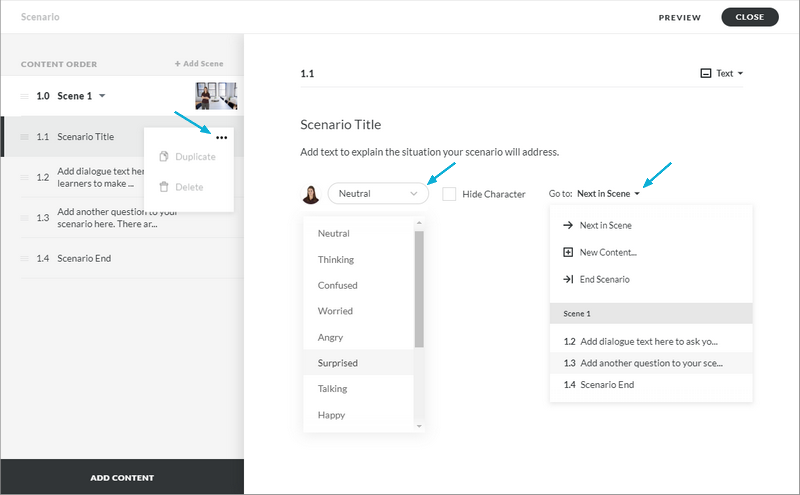This screenshot has height=495, width=800.
Task: Select item 1.3 Add another question in sidebar
Action: point(122,218)
